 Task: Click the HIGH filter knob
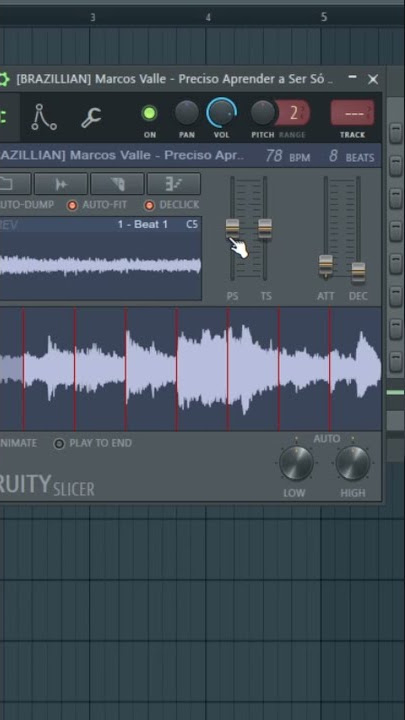353,463
